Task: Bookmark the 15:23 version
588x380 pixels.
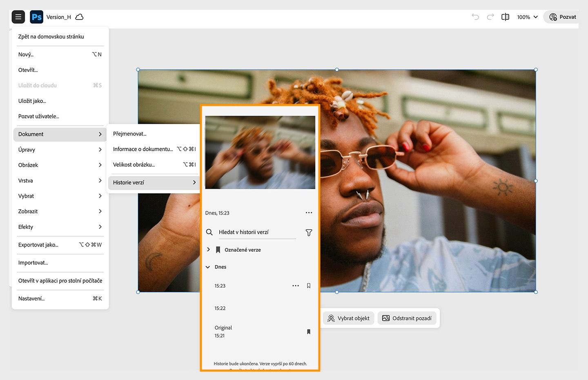Action: point(309,286)
